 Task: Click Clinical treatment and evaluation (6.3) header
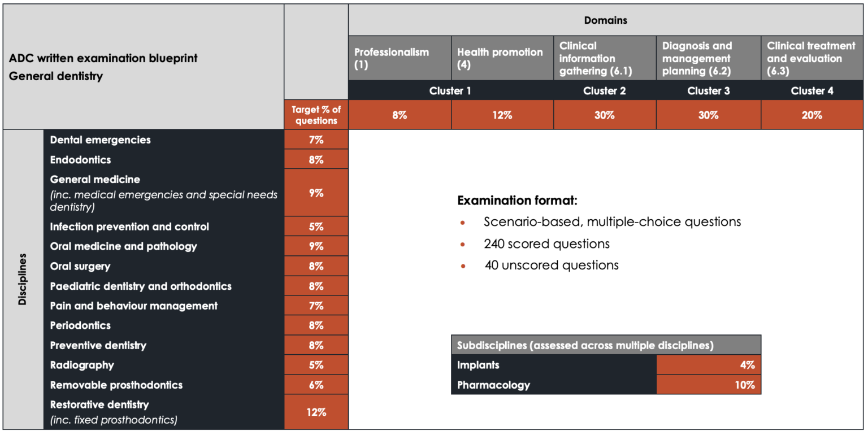(x=811, y=58)
